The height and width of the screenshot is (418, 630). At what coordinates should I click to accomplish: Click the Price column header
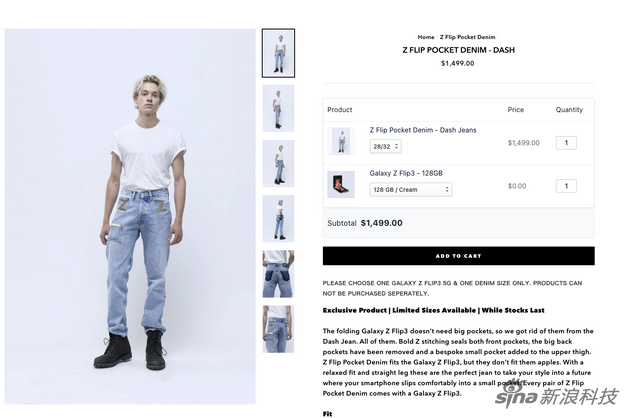tap(515, 109)
